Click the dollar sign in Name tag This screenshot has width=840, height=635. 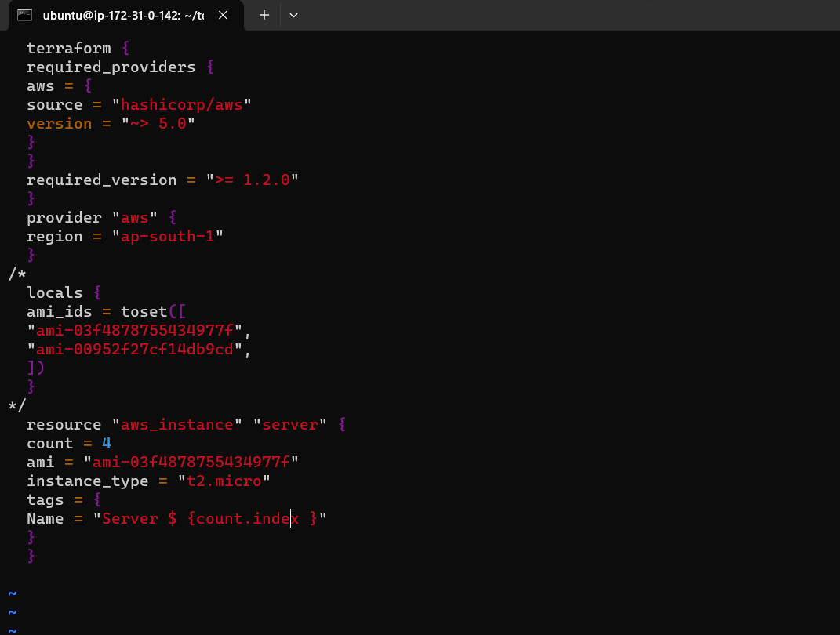tap(173, 519)
